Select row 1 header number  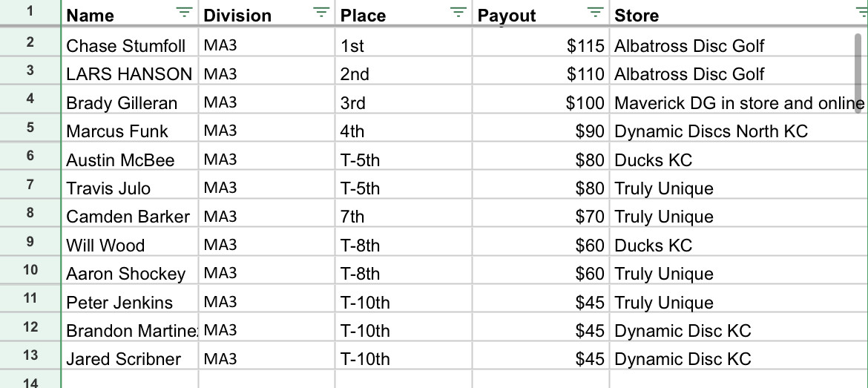pos(30,12)
